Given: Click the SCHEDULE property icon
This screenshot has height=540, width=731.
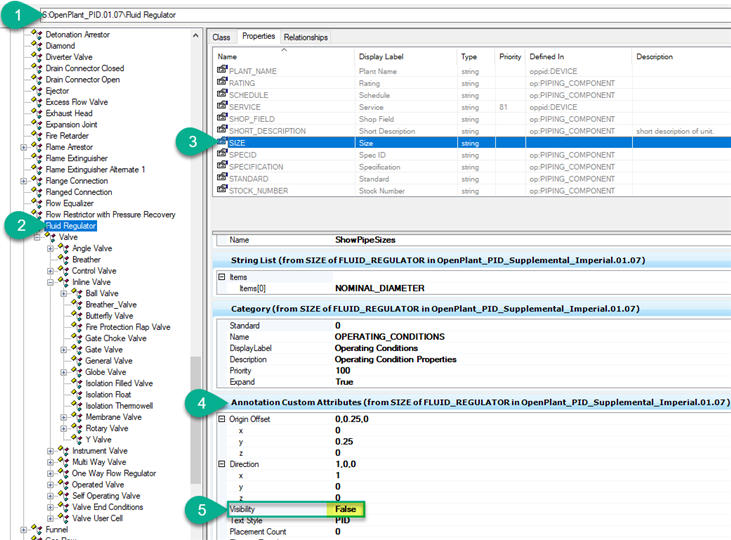Looking at the screenshot, I should (x=222, y=94).
